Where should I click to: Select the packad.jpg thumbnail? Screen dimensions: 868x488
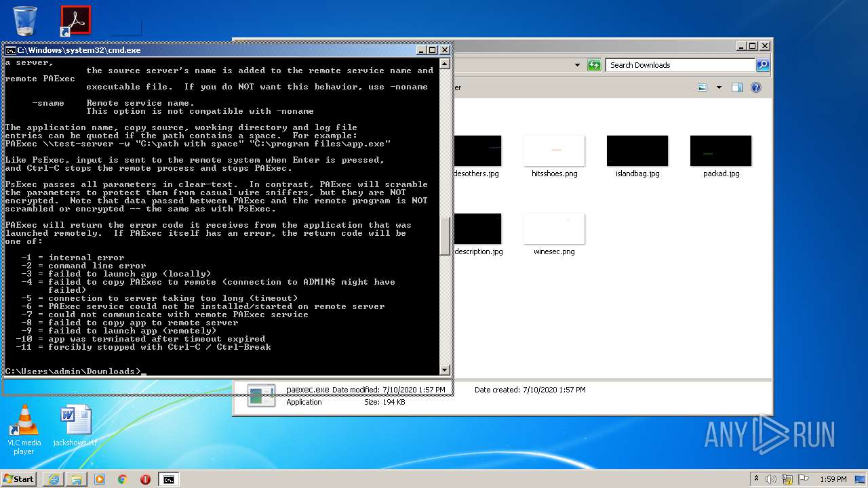click(721, 150)
